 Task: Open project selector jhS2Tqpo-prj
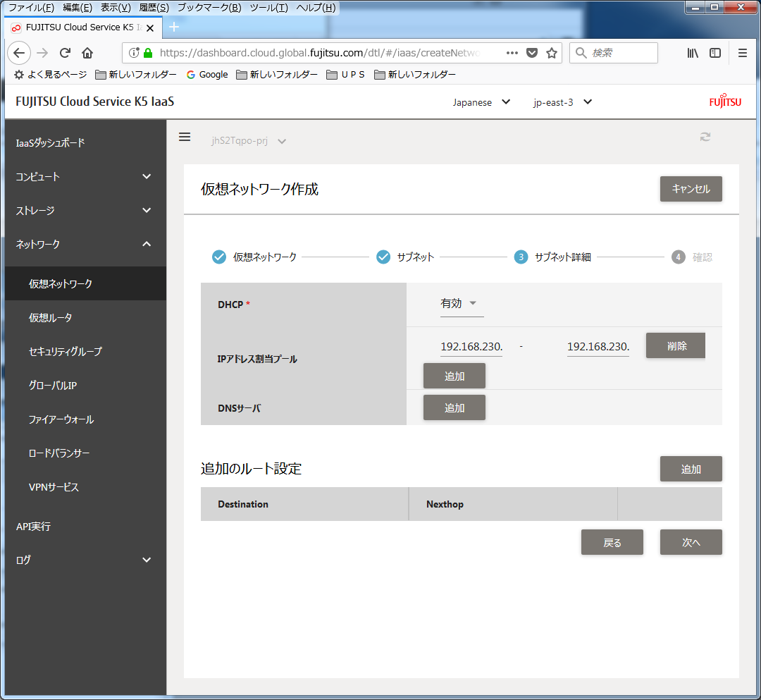coord(249,141)
